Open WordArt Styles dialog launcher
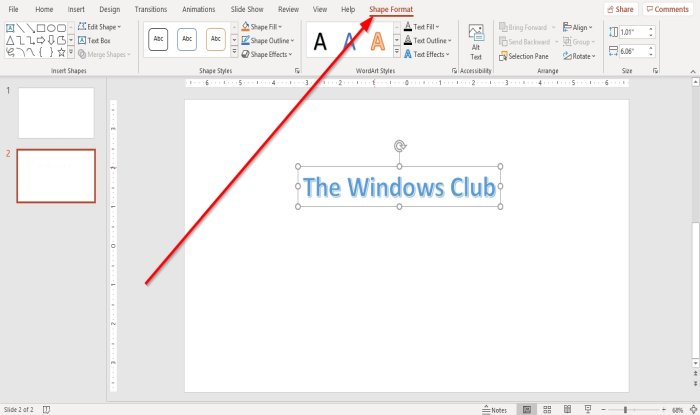700x415 pixels. coord(454,71)
